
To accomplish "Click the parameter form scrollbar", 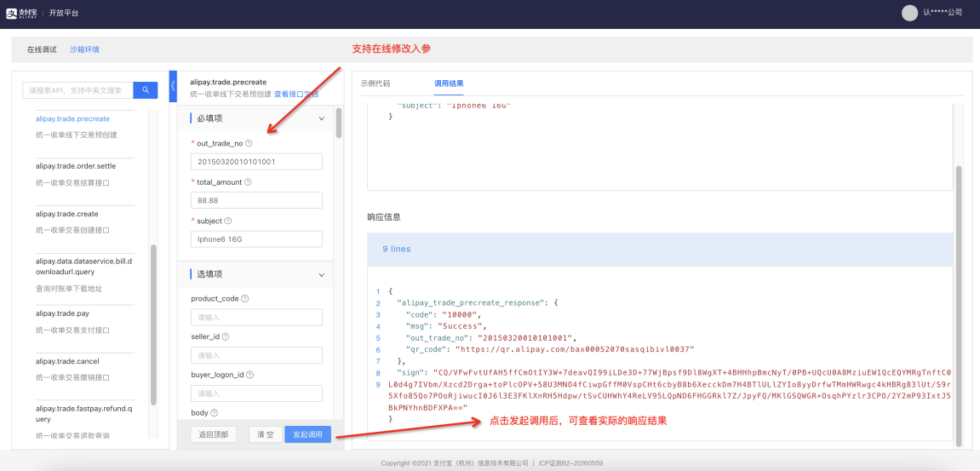I will point(339,123).
